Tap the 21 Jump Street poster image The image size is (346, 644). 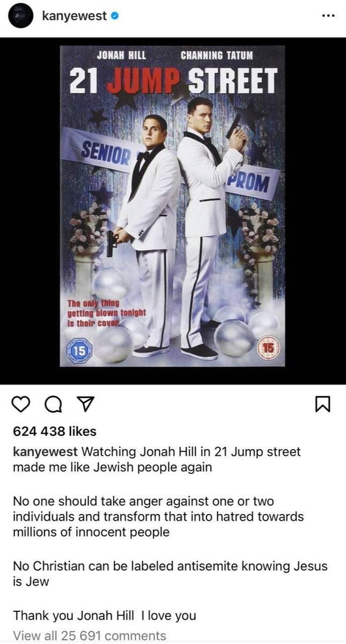pyautogui.click(x=172, y=206)
